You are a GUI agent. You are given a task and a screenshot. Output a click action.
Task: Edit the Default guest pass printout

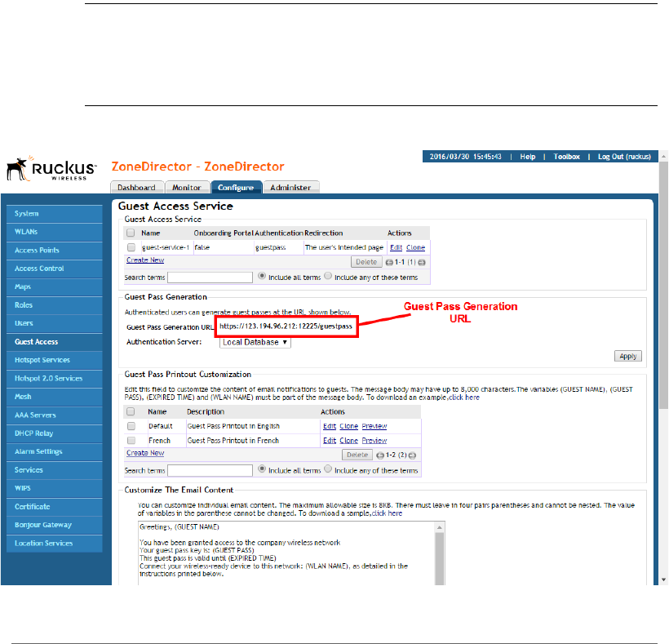(x=330, y=426)
